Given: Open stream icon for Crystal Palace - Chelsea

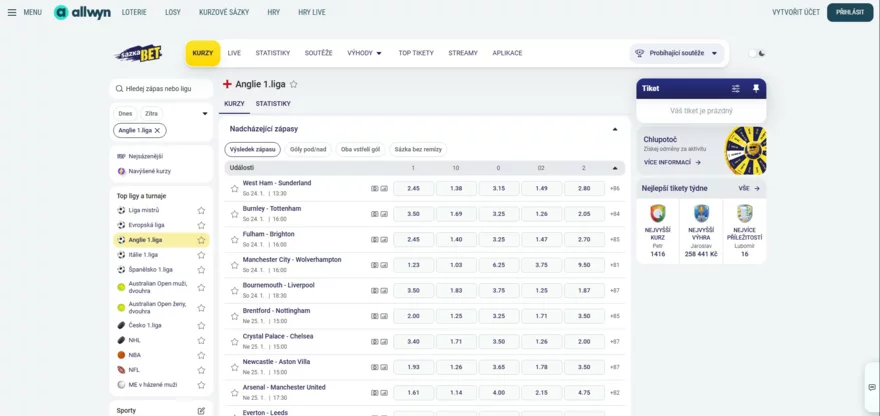Looking at the screenshot, I should pyautogui.click(x=375, y=342).
